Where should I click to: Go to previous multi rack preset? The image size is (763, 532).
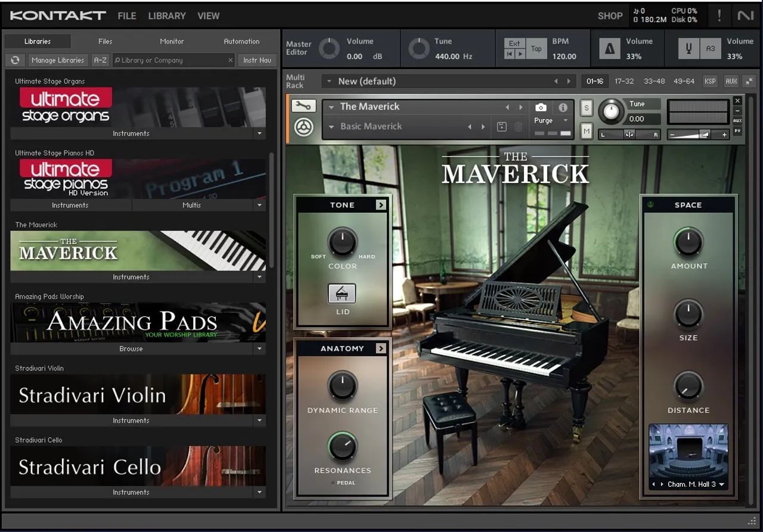pyautogui.click(x=556, y=81)
